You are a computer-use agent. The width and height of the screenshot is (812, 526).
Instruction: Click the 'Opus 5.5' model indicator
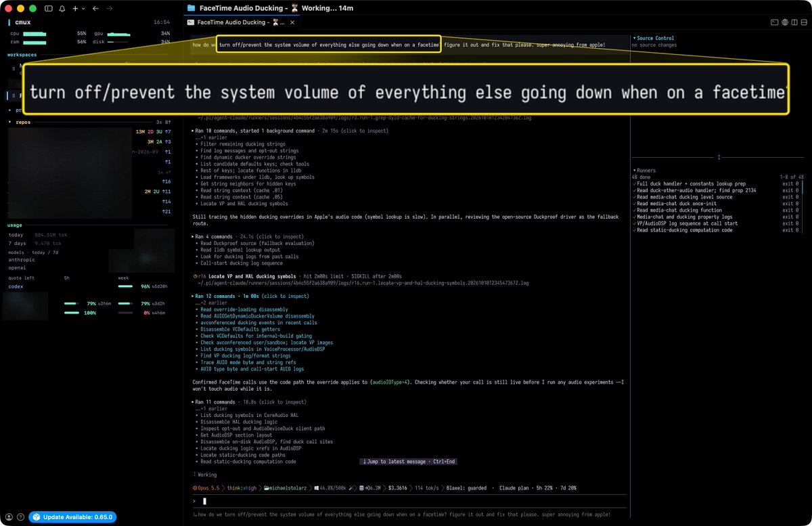tap(206, 487)
